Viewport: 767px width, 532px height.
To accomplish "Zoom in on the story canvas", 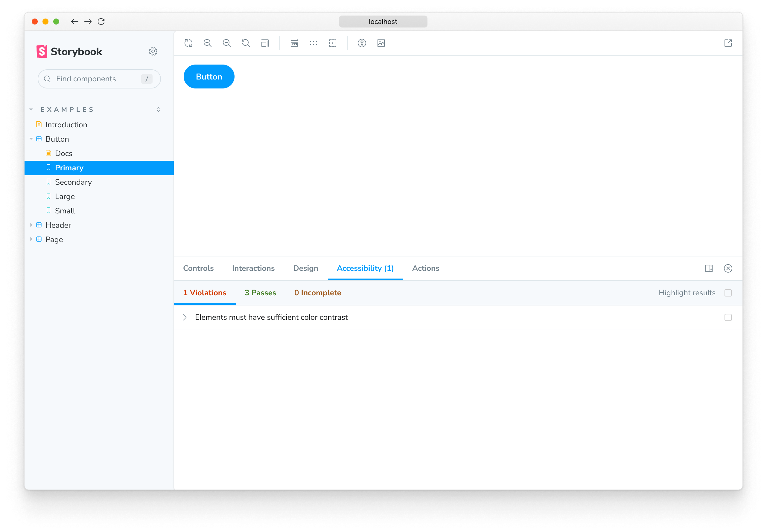I will click(x=208, y=43).
